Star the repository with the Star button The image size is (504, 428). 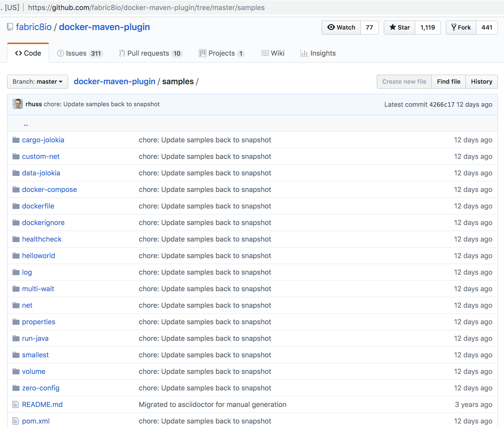click(x=400, y=28)
